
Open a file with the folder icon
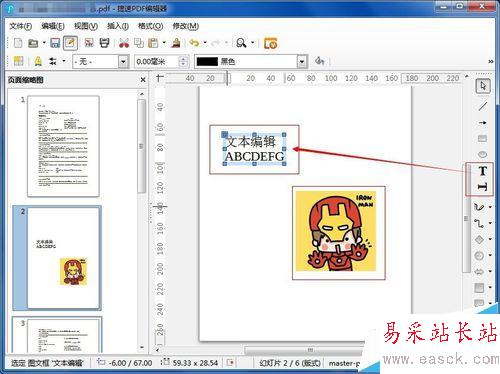point(33,43)
